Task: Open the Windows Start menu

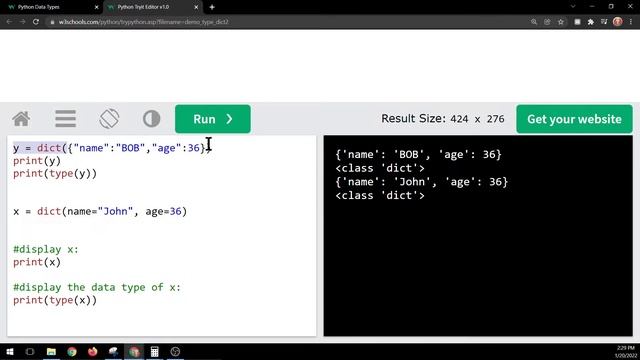Action: point(9,351)
